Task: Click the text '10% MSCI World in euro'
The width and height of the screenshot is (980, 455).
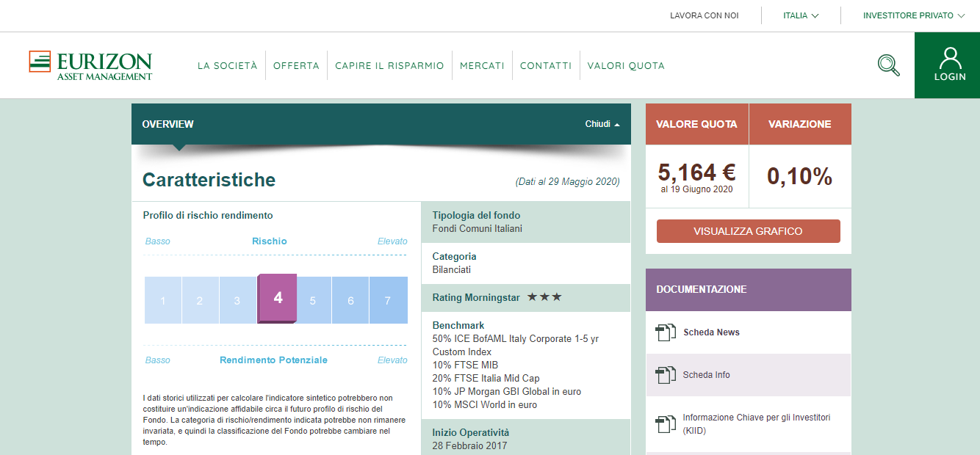Action: [x=485, y=405]
